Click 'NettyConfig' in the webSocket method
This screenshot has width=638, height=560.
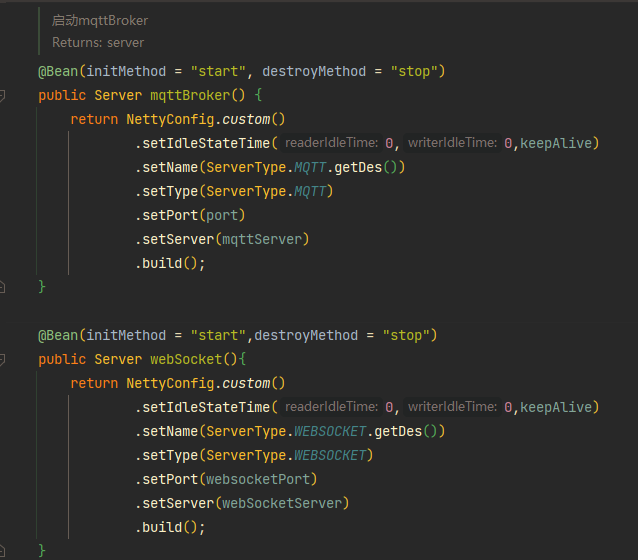pyautogui.click(x=170, y=383)
